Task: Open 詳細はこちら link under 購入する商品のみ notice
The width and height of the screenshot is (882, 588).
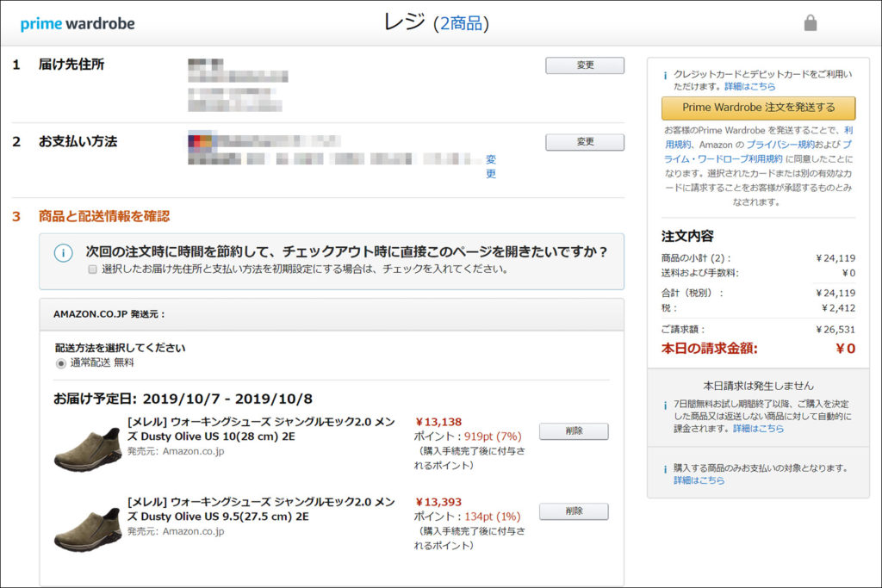Action: [x=699, y=480]
